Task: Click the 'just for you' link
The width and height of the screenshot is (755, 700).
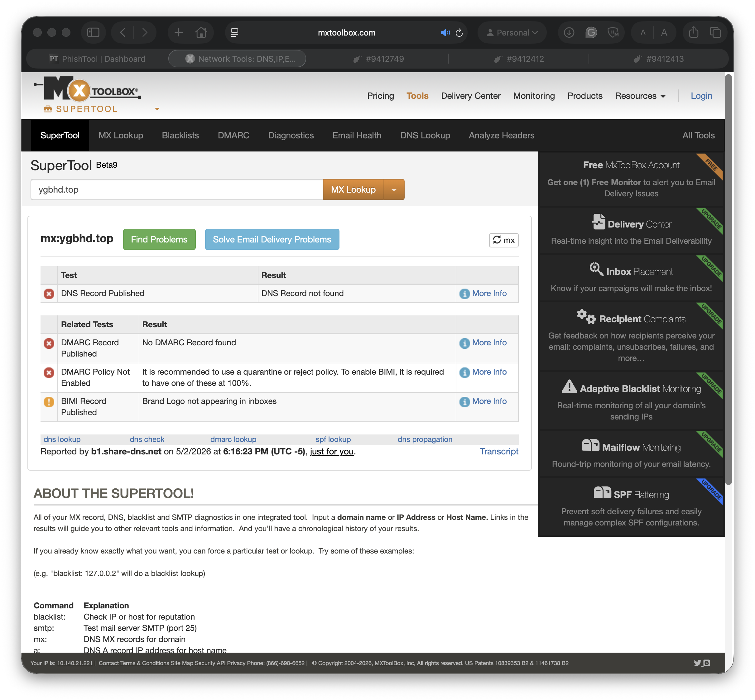Action: tap(331, 452)
